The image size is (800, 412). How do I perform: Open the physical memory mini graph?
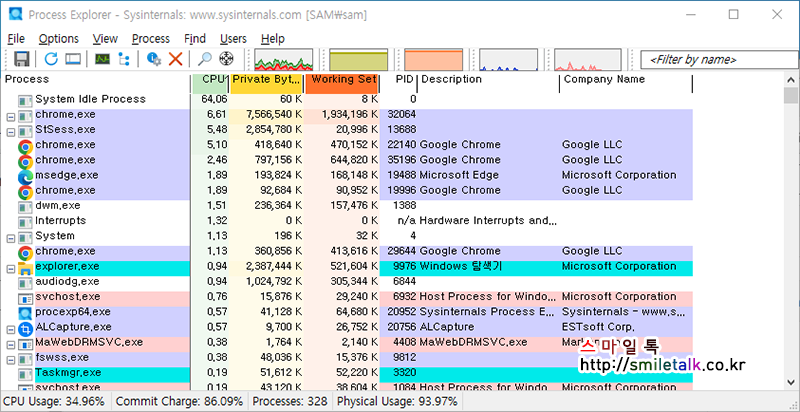[434, 60]
